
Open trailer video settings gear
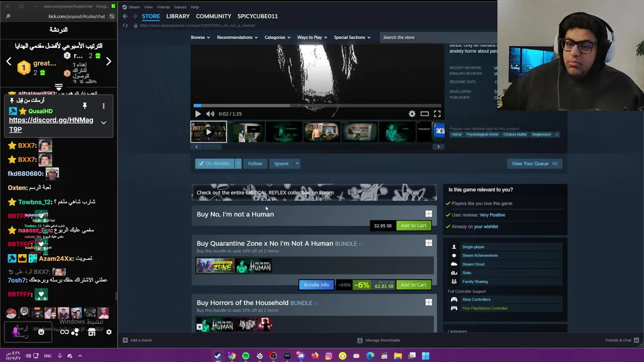412,114
